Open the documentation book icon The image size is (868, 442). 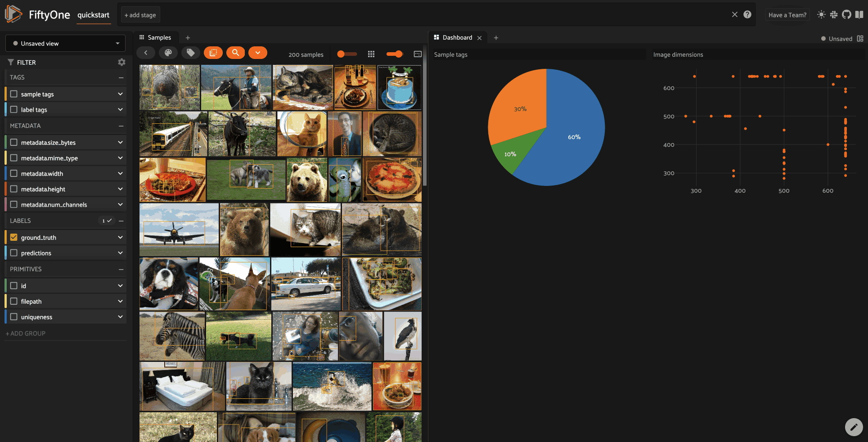859,14
